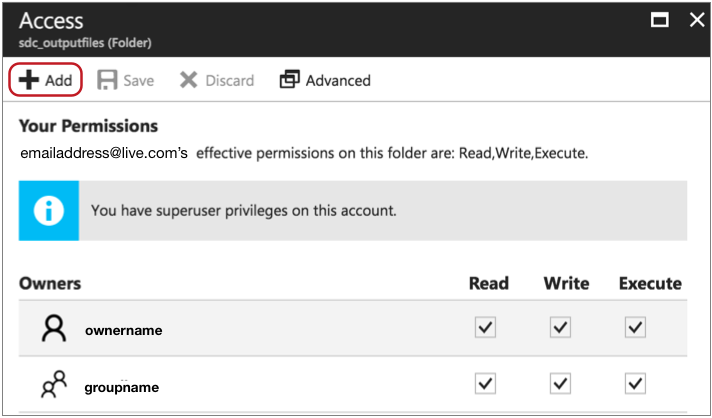Click the Owners section heading
This screenshot has height=418, width=712.
(x=50, y=284)
